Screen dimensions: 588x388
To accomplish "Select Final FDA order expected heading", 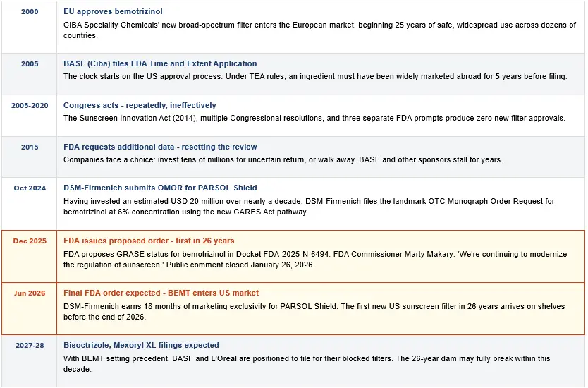I will [161, 293].
